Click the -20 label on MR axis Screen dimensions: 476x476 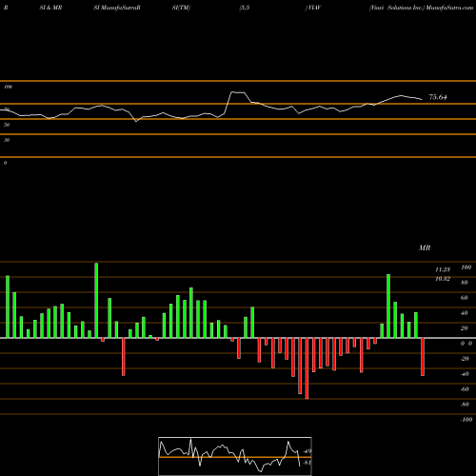[465, 359]
